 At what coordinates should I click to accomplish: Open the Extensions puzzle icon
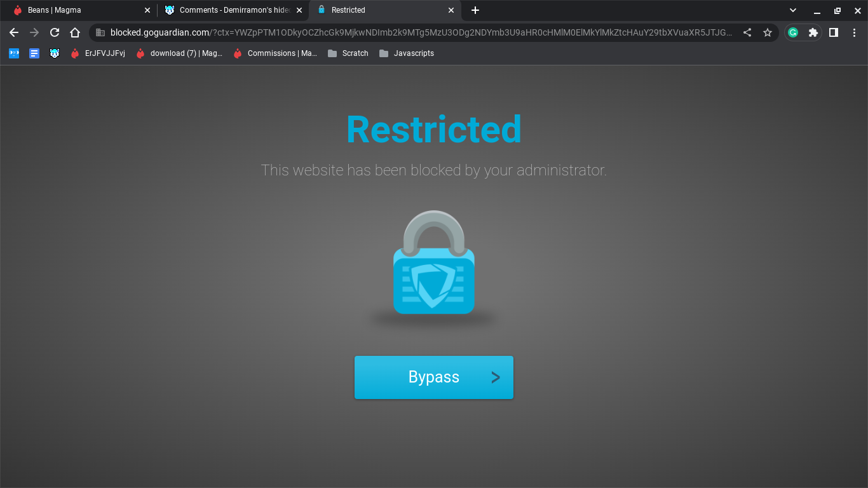[x=813, y=32]
